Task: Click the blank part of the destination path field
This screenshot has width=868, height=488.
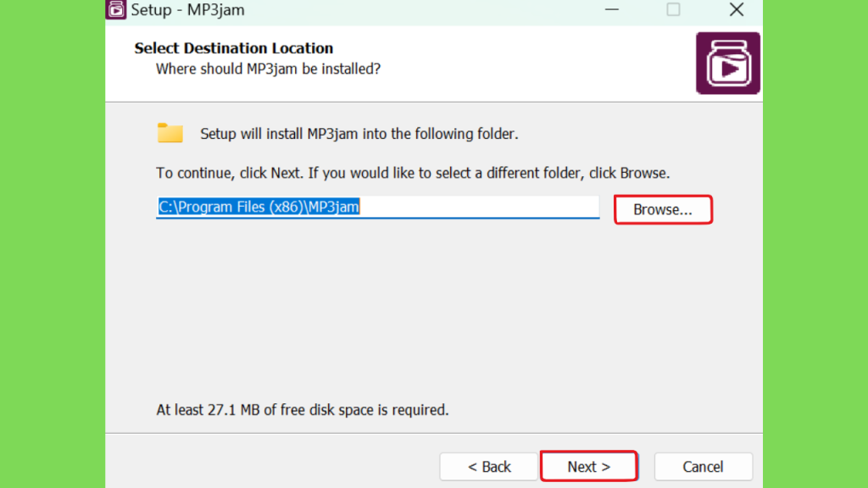Action: (x=479, y=207)
